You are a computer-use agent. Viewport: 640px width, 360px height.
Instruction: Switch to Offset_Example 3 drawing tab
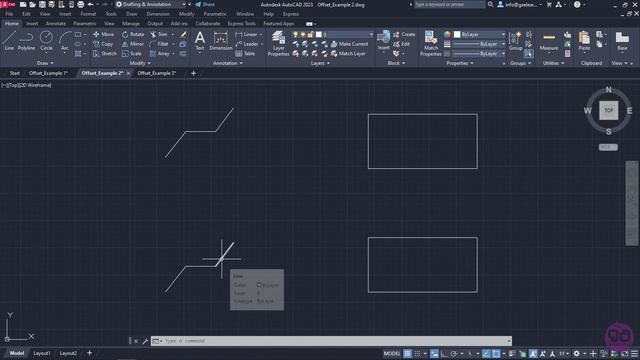(x=156, y=73)
